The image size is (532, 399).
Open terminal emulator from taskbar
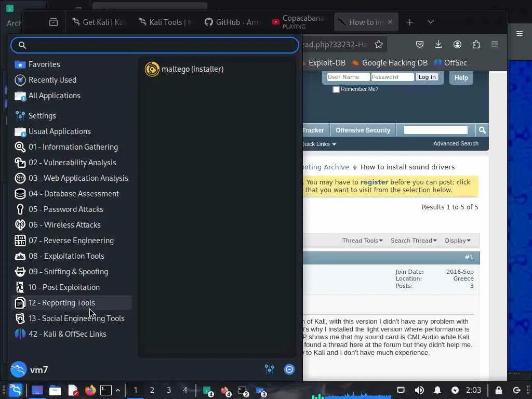coord(105,390)
